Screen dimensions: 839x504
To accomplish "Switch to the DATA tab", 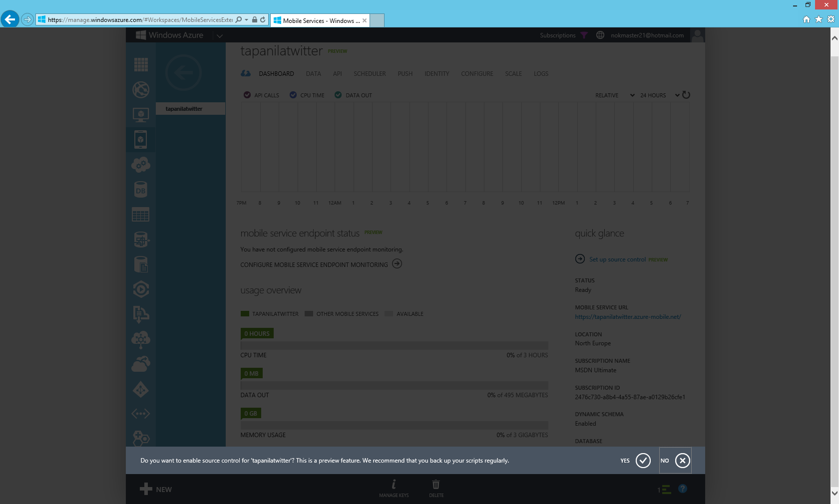I will [314, 74].
